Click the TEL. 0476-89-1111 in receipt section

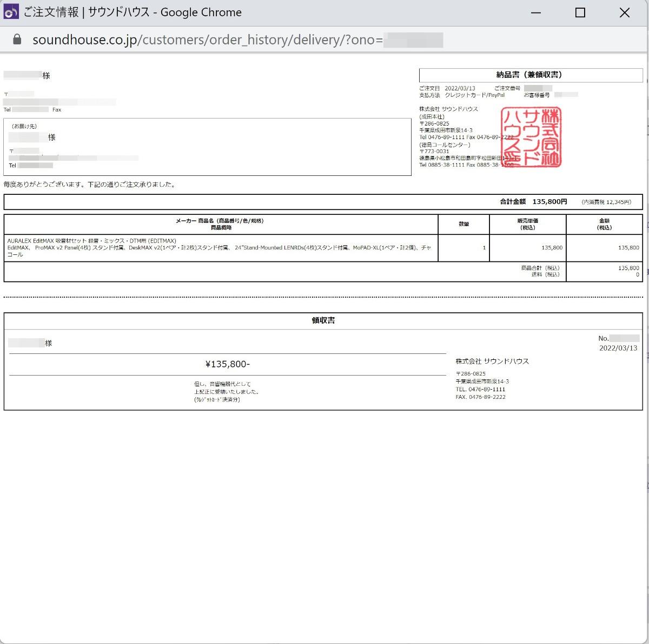(x=480, y=389)
